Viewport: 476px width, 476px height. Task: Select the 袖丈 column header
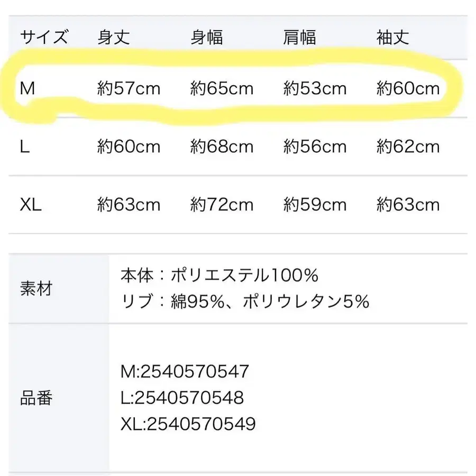point(392,38)
